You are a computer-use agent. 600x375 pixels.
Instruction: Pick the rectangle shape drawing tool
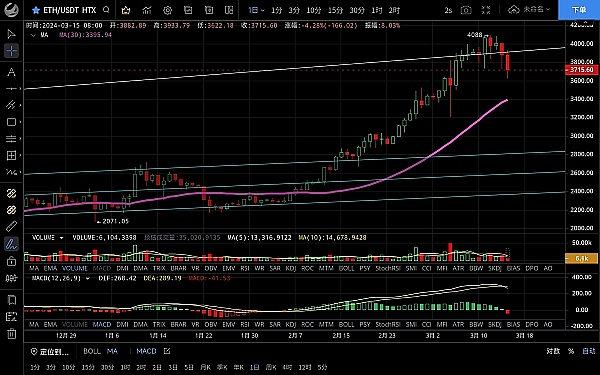click(11, 122)
